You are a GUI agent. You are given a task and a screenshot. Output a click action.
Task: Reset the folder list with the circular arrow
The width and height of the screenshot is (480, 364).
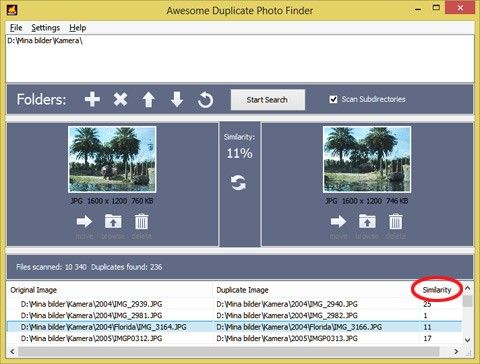[x=205, y=100]
